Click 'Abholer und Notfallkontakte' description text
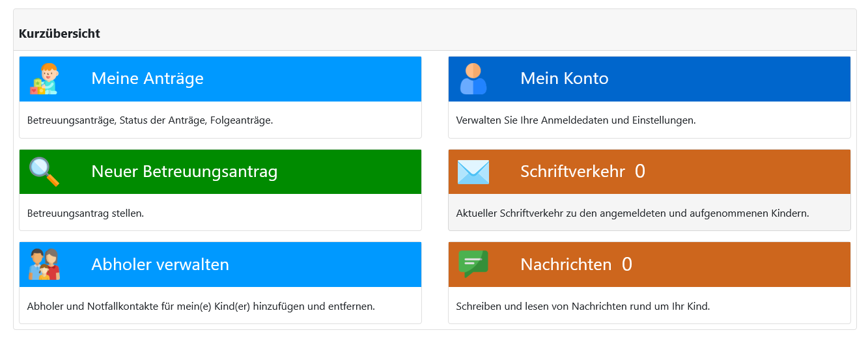868x341 pixels. tap(201, 306)
